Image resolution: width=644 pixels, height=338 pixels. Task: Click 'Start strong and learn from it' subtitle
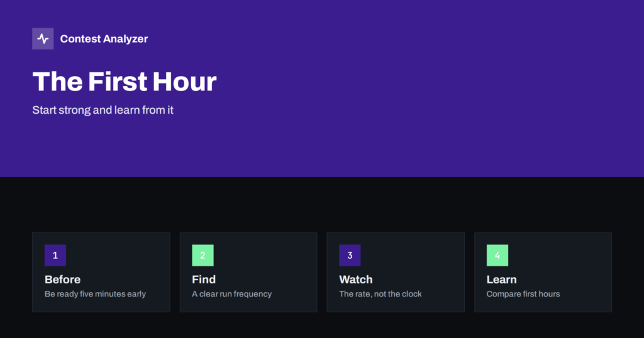pyautogui.click(x=103, y=110)
